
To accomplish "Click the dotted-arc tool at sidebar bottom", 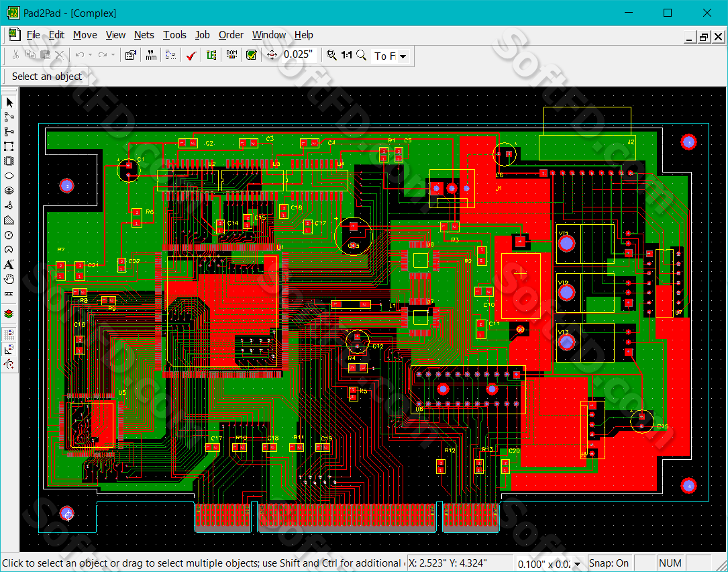I will pyautogui.click(x=9, y=364).
